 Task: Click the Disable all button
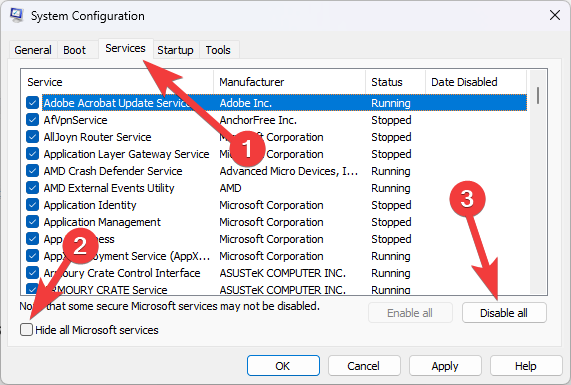coord(504,313)
